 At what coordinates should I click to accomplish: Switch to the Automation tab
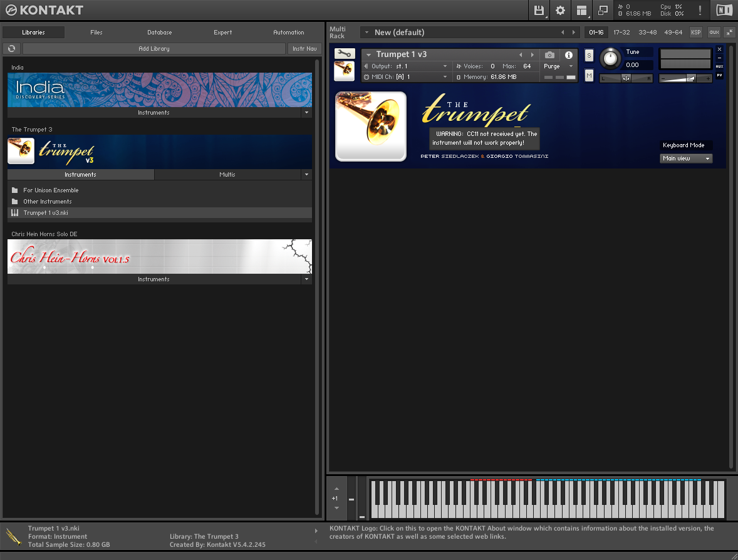(x=289, y=33)
